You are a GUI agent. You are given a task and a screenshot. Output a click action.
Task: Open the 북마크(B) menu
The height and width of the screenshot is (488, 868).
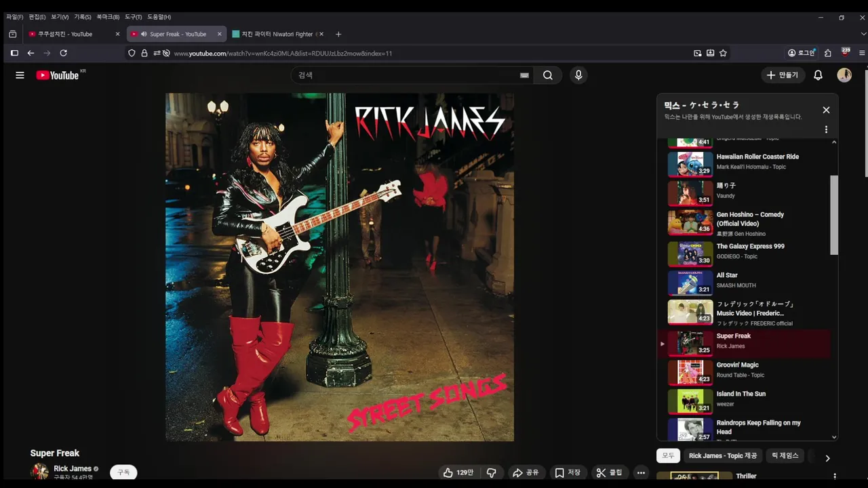[x=108, y=17]
